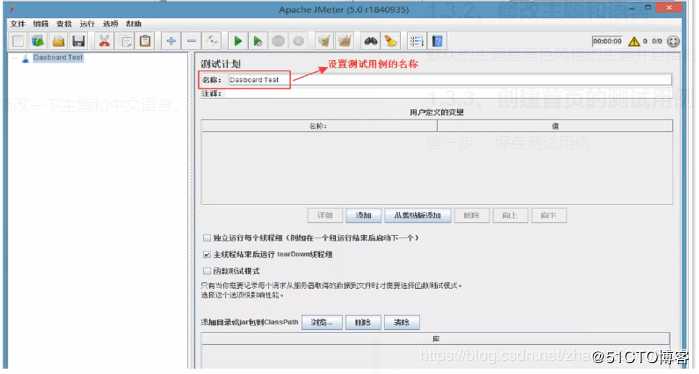Expand all tree nodes with plus icon
Image resolution: width=699 pixels, height=374 pixels.
(171, 41)
